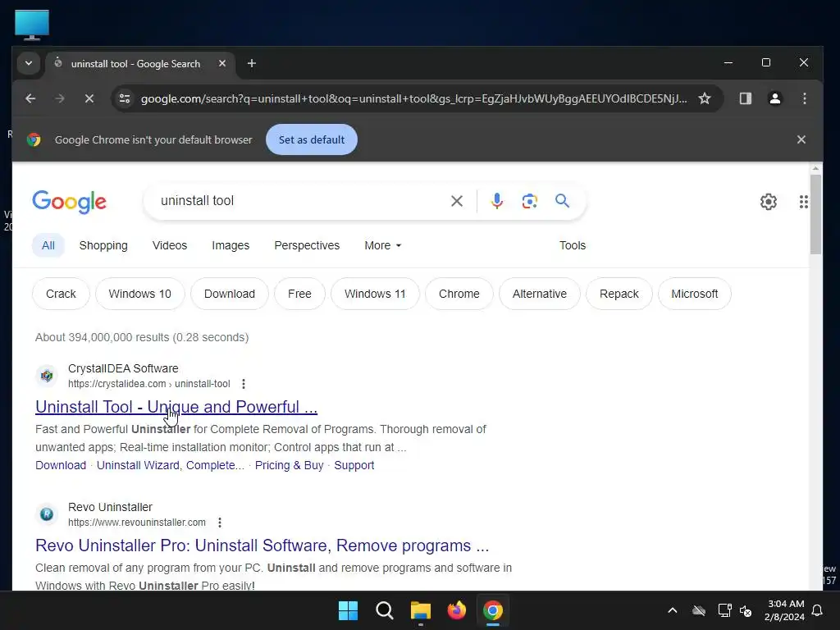Click CrystalIDEA Software site favicon
The image size is (840, 630).
tap(47, 376)
